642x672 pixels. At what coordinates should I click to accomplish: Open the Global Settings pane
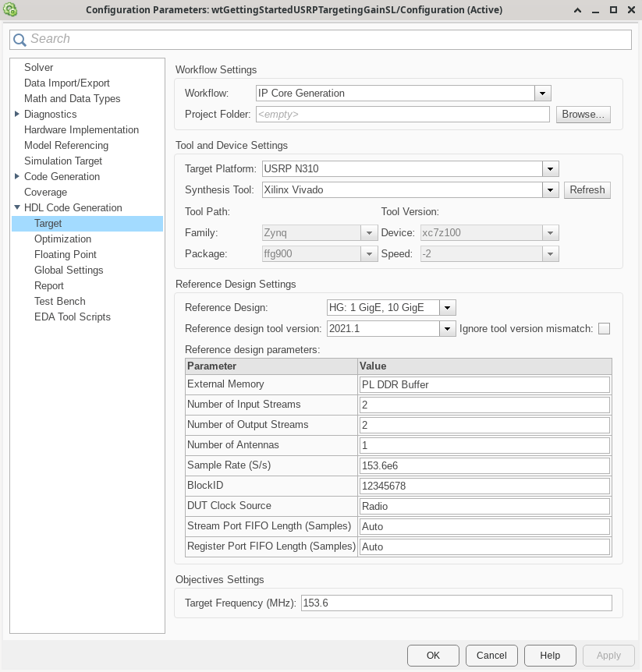[x=69, y=270]
